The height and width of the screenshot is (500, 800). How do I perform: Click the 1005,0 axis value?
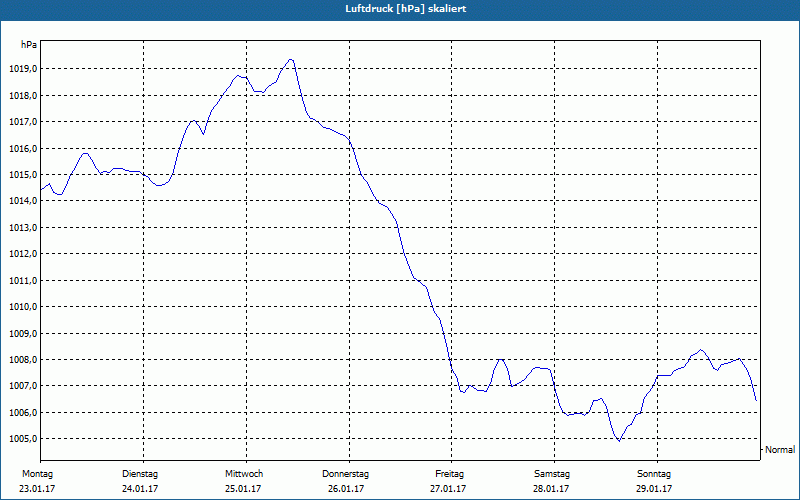22,439
